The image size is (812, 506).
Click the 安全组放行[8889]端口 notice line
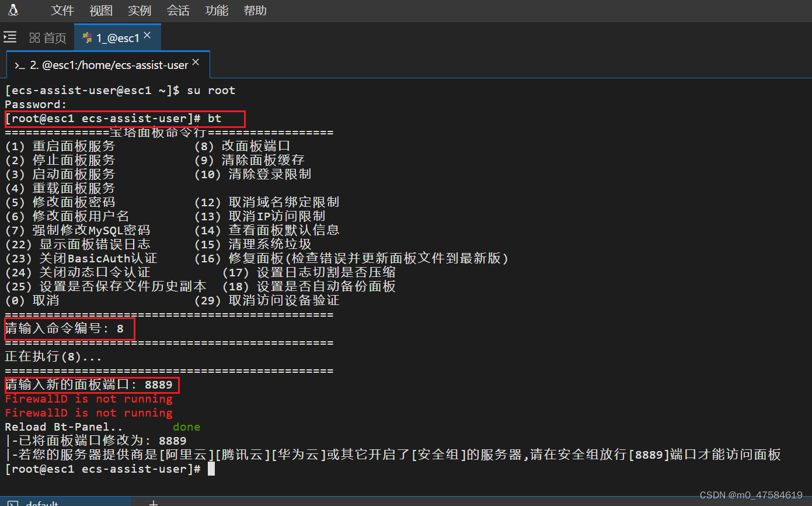coord(393,455)
